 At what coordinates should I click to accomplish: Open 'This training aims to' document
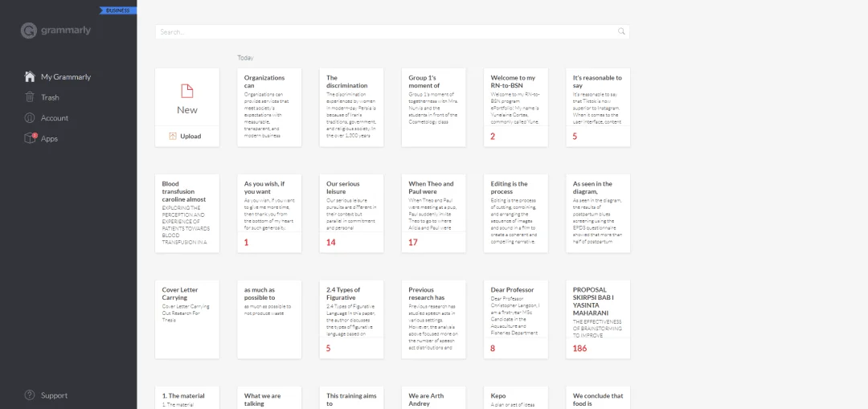point(351,398)
